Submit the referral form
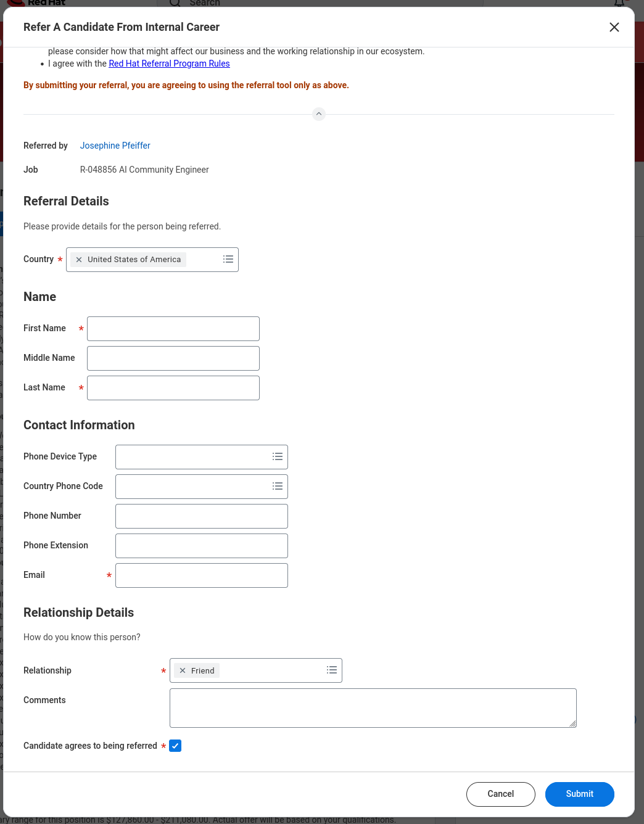The width and height of the screenshot is (644, 824). (x=579, y=794)
